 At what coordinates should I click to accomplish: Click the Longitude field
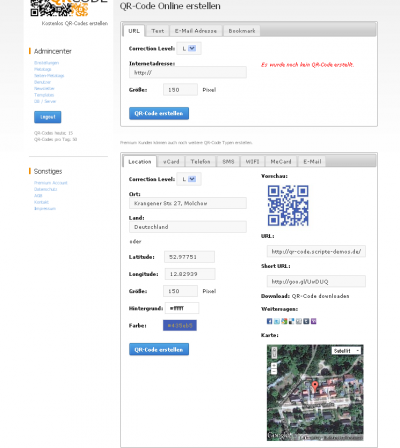click(x=190, y=274)
